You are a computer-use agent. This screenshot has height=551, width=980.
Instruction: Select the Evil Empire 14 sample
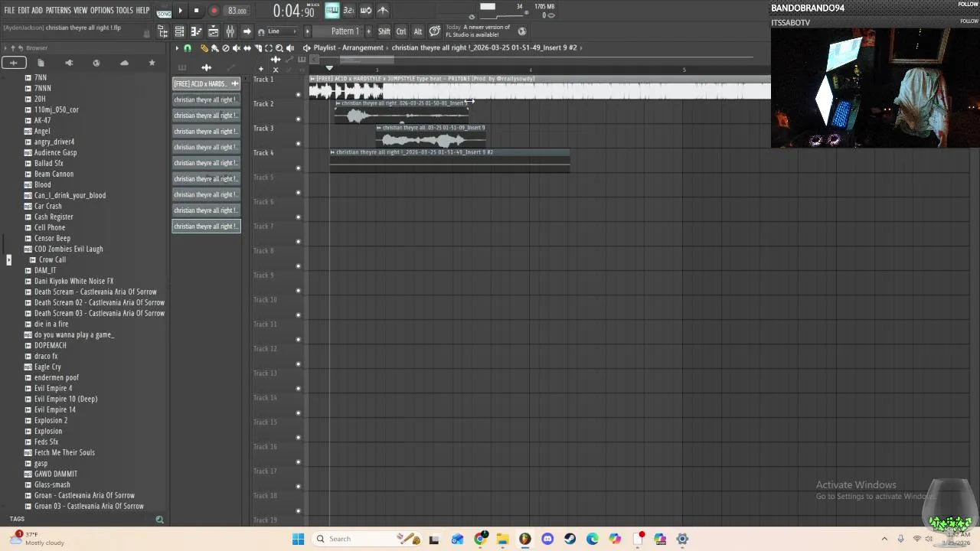[x=55, y=409]
